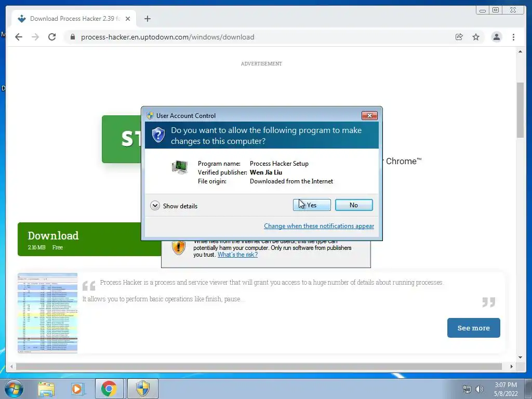Click the share page icon in Chrome
532x399 pixels.
point(459,37)
